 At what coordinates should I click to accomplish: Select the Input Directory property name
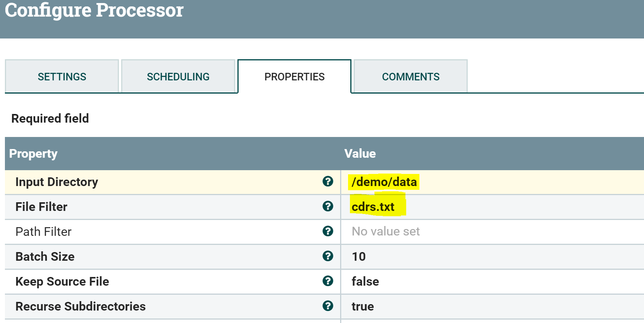click(57, 182)
